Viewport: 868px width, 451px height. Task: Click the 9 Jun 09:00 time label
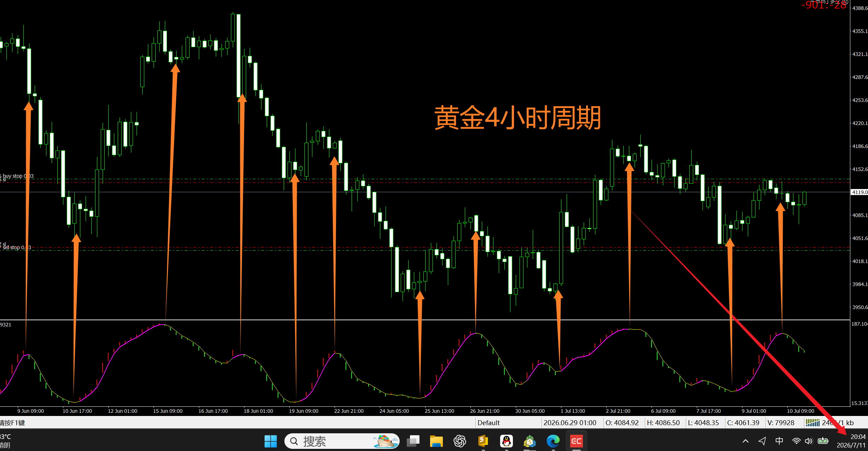30,411
